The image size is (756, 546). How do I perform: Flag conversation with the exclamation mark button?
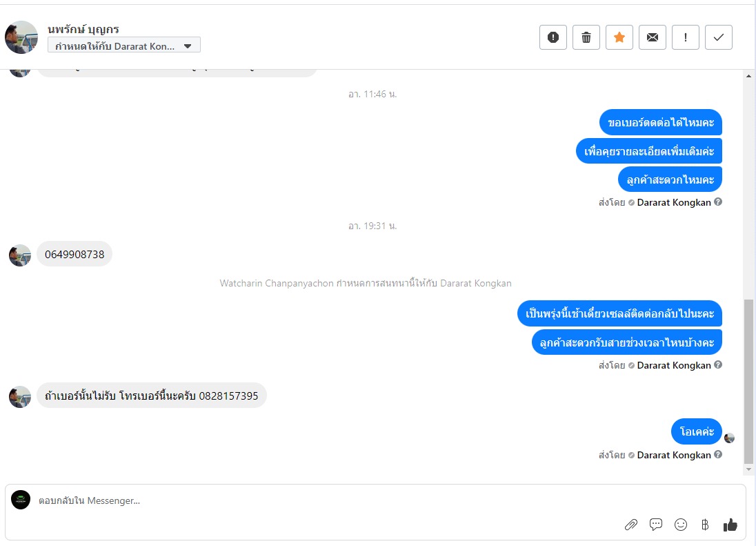[686, 37]
